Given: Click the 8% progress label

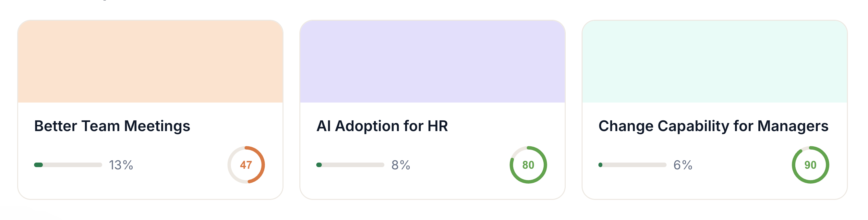Looking at the screenshot, I should tap(401, 165).
